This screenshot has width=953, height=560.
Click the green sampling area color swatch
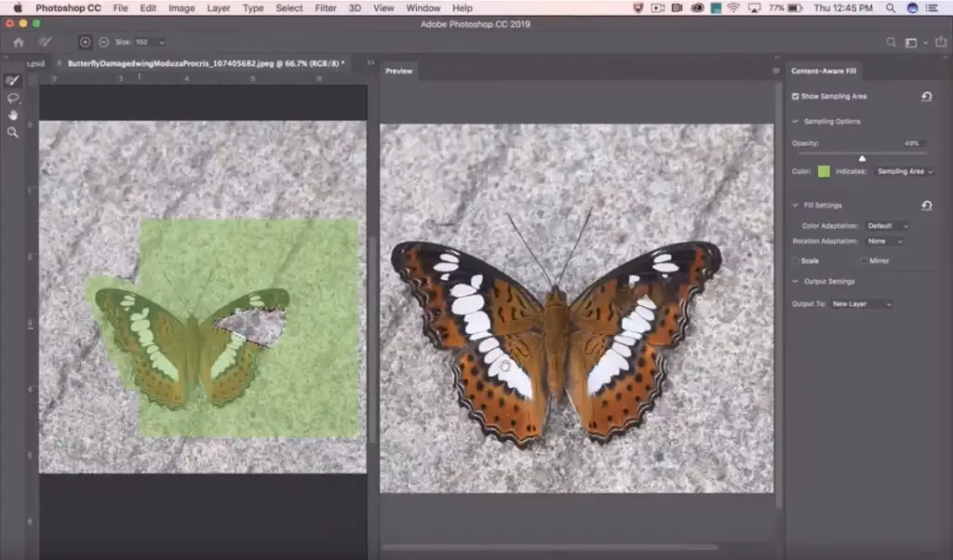click(824, 170)
